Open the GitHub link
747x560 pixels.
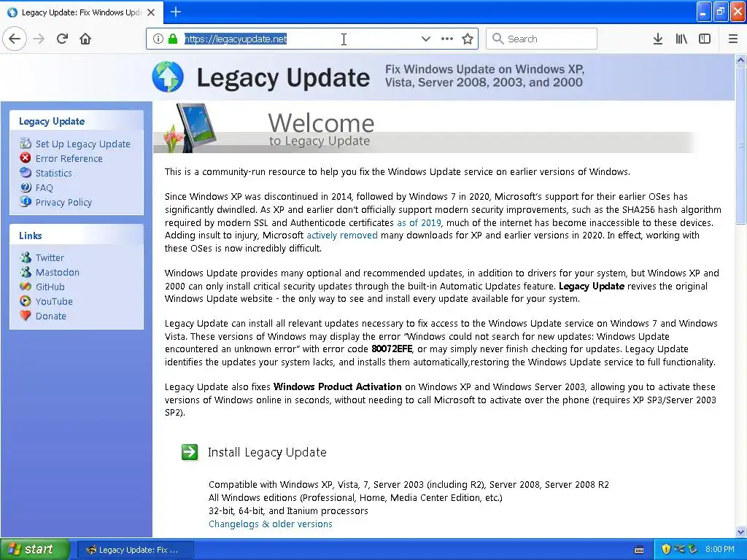click(x=50, y=287)
